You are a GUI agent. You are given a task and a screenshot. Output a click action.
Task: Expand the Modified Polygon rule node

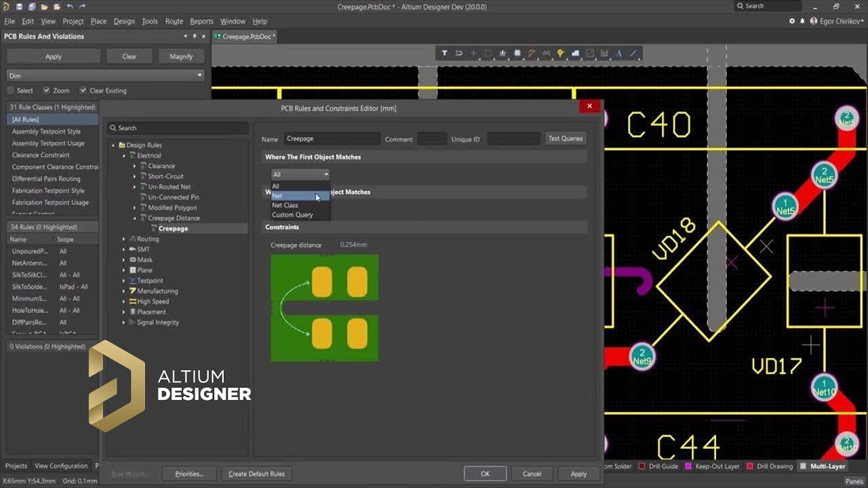[135, 207]
